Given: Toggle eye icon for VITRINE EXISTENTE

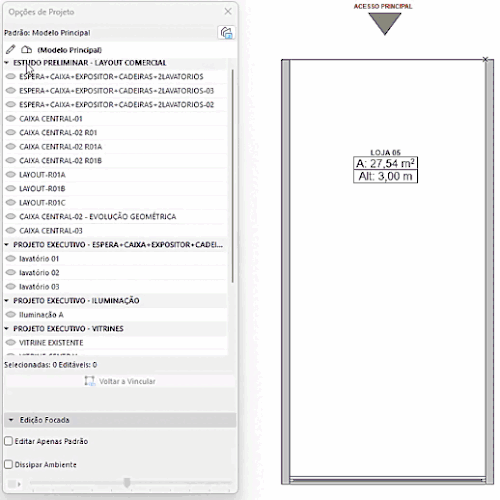Looking at the screenshot, I should click(11, 342).
